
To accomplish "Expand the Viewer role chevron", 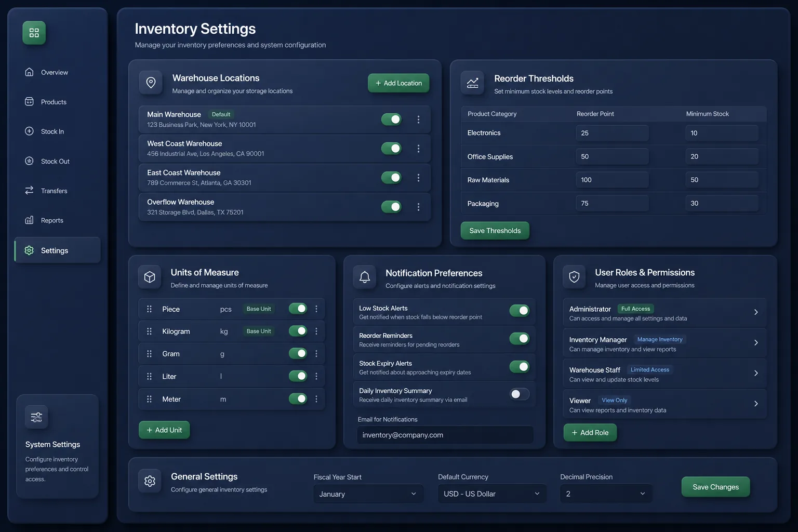I will (x=756, y=404).
